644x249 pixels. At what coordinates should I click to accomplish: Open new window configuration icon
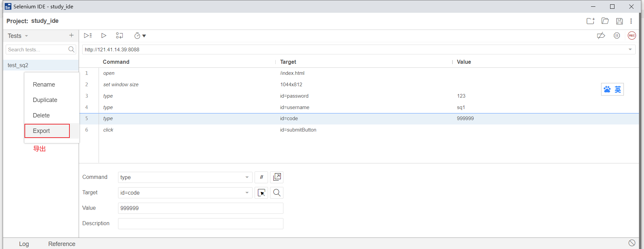pyautogui.click(x=277, y=177)
